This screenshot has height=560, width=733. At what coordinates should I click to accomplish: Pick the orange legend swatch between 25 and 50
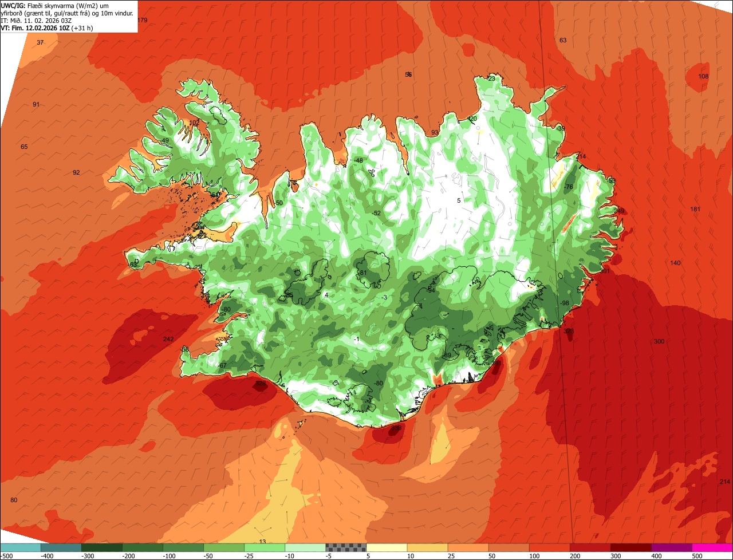tap(468, 547)
